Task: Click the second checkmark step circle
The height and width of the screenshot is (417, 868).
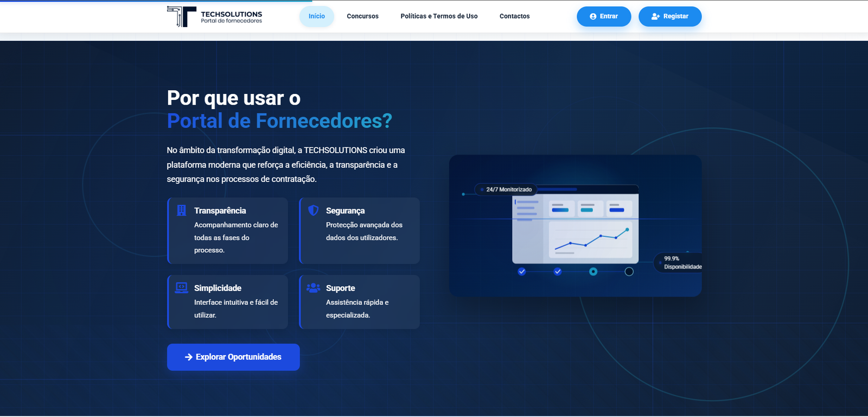Action: click(x=558, y=271)
